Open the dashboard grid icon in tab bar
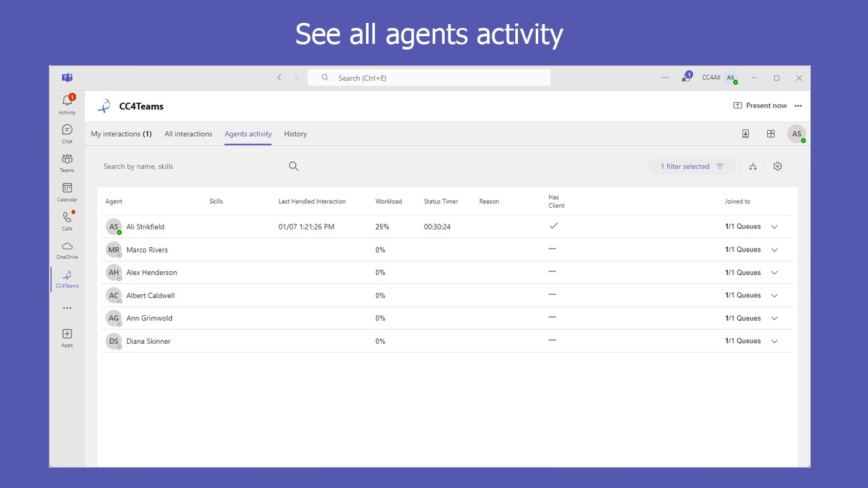This screenshot has height=488, width=868. click(771, 133)
